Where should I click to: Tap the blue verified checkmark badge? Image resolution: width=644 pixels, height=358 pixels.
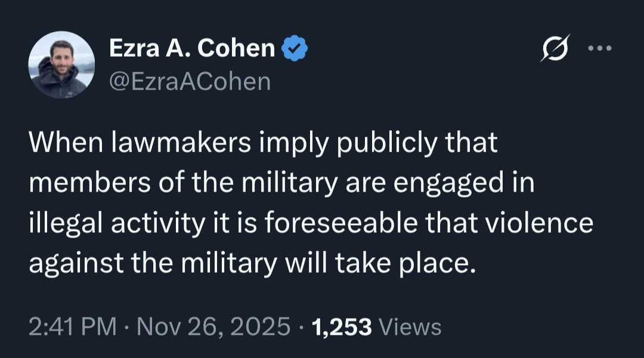pyautogui.click(x=294, y=49)
